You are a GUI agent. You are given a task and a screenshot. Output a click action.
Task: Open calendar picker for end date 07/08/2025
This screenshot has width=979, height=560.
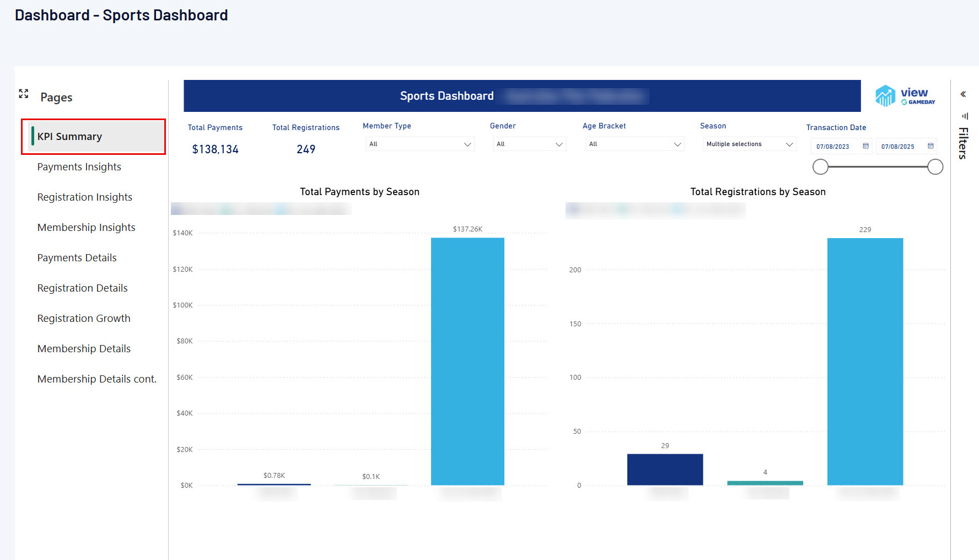(930, 146)
